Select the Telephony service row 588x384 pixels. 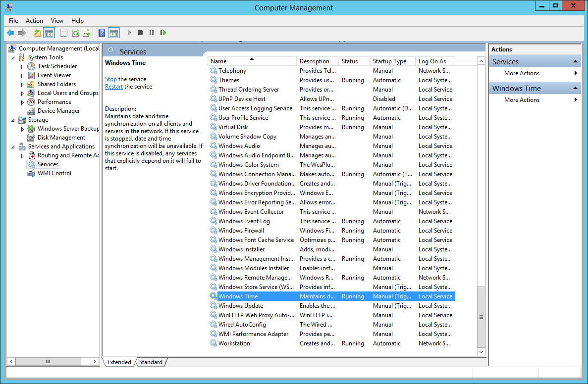pyautogui.click(x=331, y=70)
